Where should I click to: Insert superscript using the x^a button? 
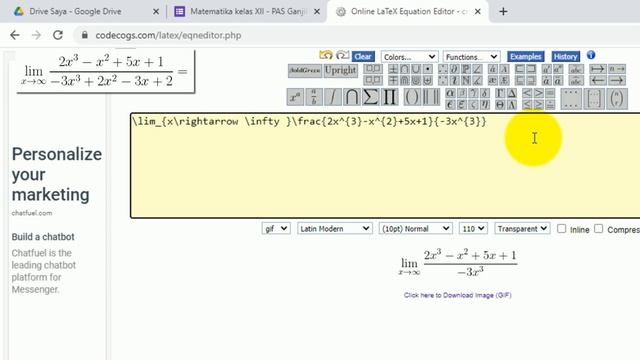pos(295,97)
